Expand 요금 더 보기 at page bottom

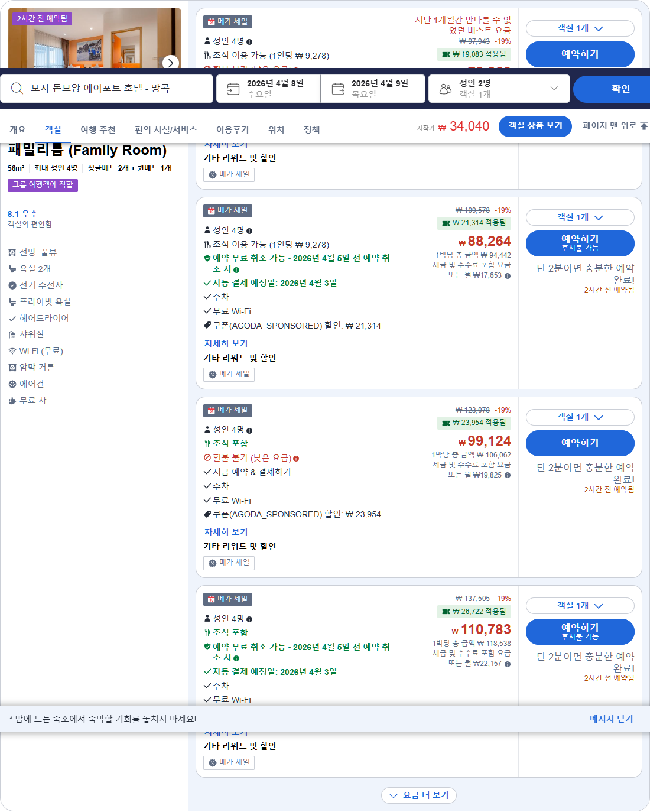419,795
